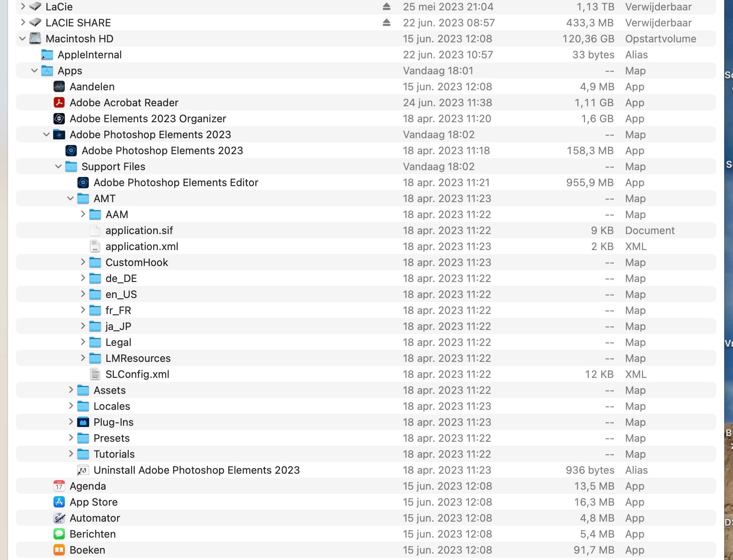Expand the CustomHook folder
The width and height of the screenshot is (733, 560).
tap(83, 262)
